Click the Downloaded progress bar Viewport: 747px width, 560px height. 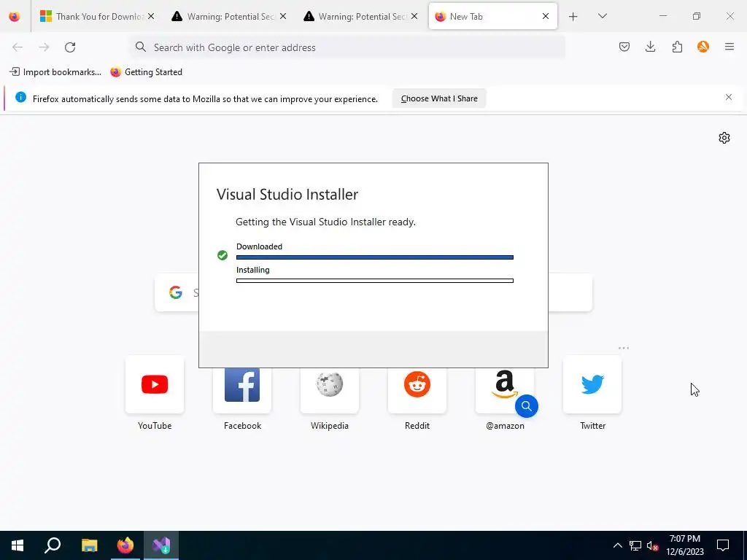(x=375, y=257)
